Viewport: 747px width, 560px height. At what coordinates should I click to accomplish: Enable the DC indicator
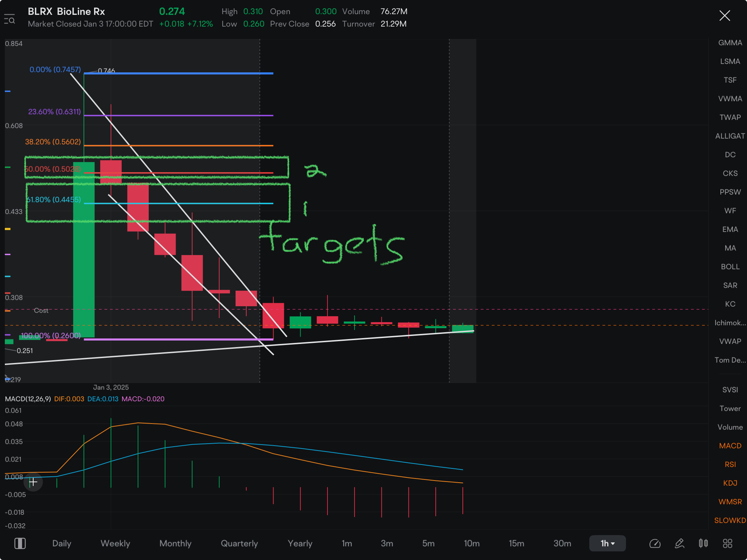[730, 155]
